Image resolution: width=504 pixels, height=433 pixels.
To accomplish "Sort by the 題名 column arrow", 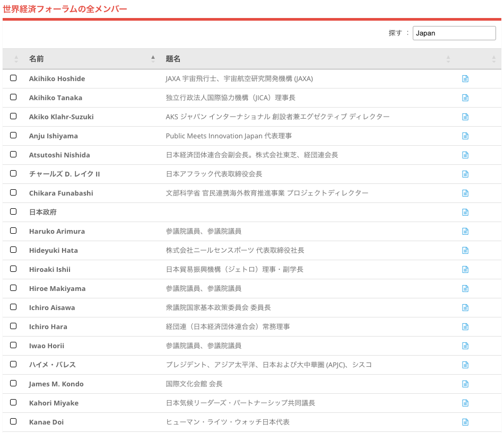I will pos(448,59).
